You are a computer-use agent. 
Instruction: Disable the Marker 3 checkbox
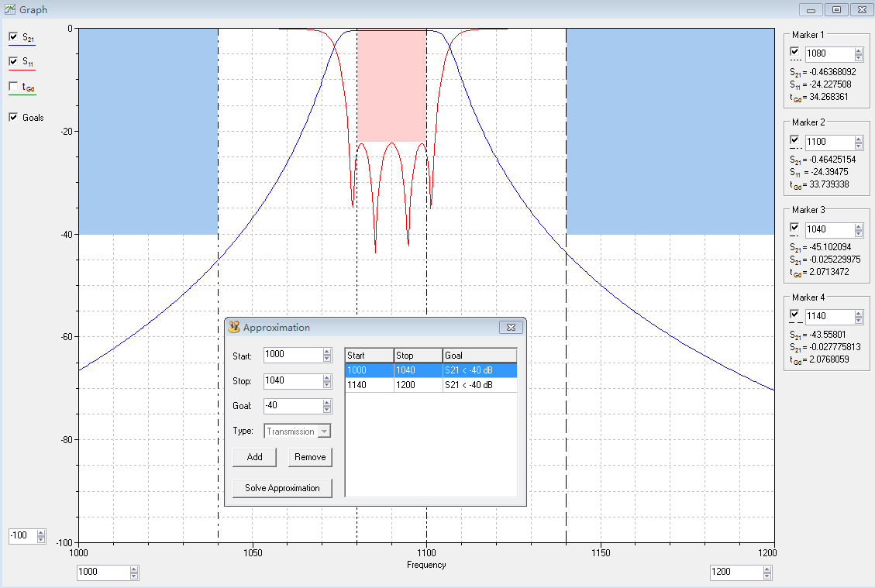pyautogui.click(x=795, y=227)
